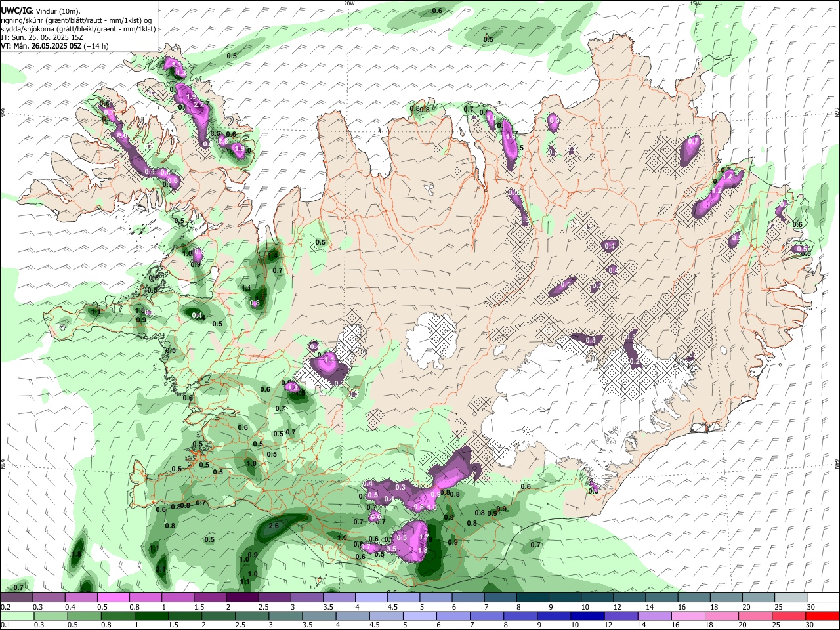
Task: Click the '0.2' label in the top legend row
Action: [6, 606]
